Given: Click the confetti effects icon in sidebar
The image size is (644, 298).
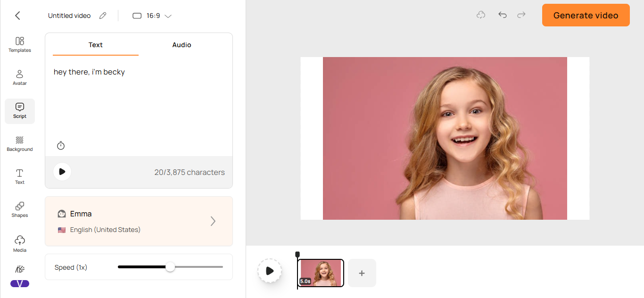Looking at the screenshot, I should point(20,269).
